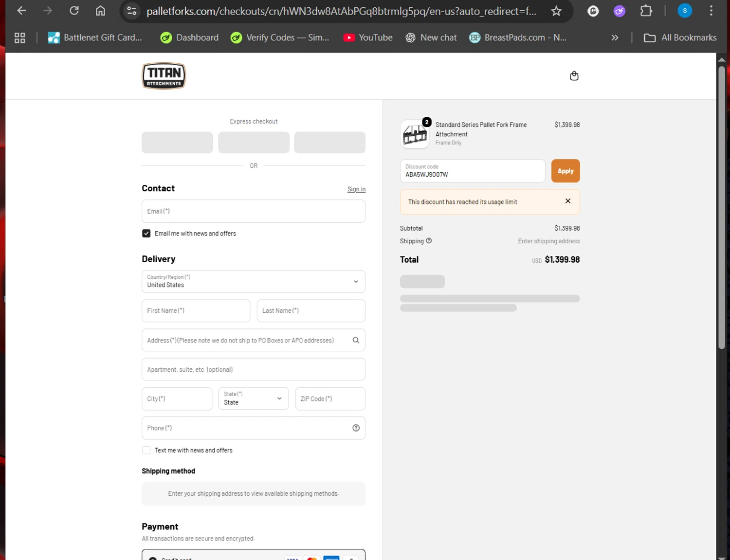The height and width of the screenshot is (560, 730).
Task: Open the Chrome three-dot menu
Action: click(x=711, y=11)
